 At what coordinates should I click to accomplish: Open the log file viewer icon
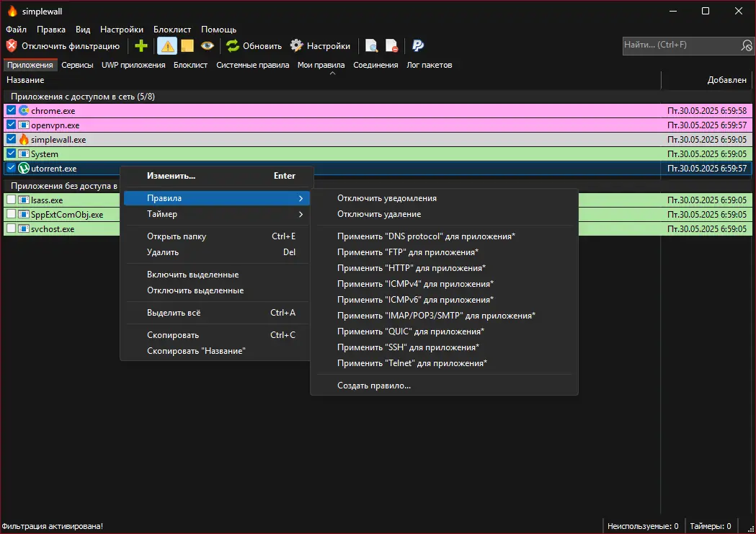pyautogui.click(x=372, y=46)
